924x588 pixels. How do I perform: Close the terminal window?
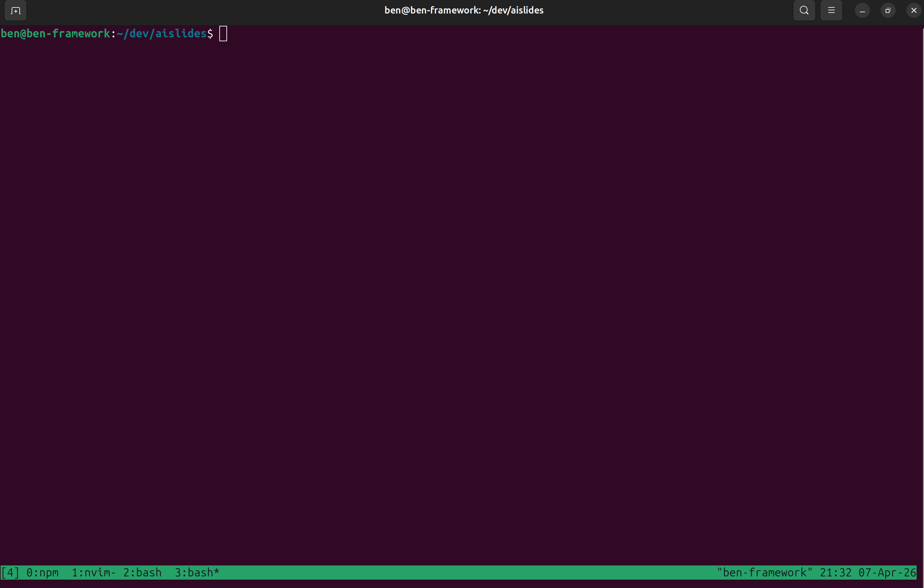pos(914,11)
